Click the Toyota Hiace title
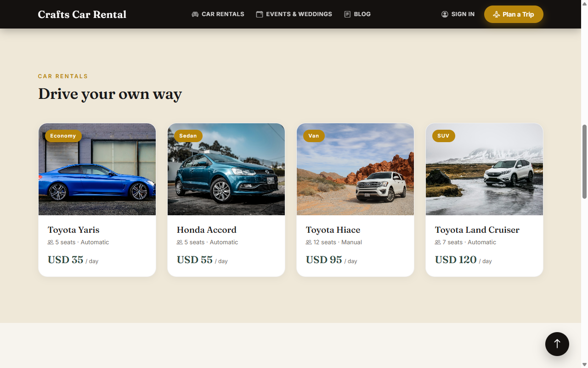 tap(333, 230)
